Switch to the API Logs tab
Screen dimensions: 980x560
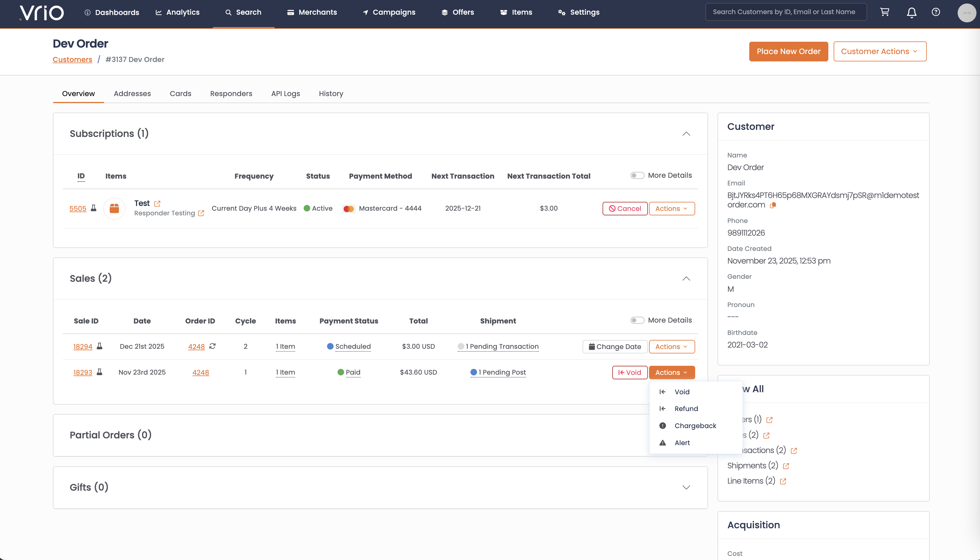[x=285, y=93]
